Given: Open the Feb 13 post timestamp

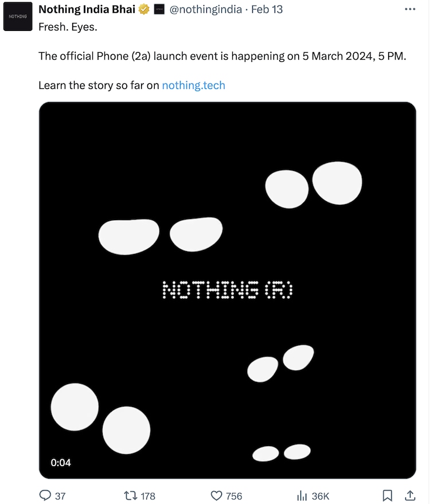Looking at the screenshot, I should [267, 10].
